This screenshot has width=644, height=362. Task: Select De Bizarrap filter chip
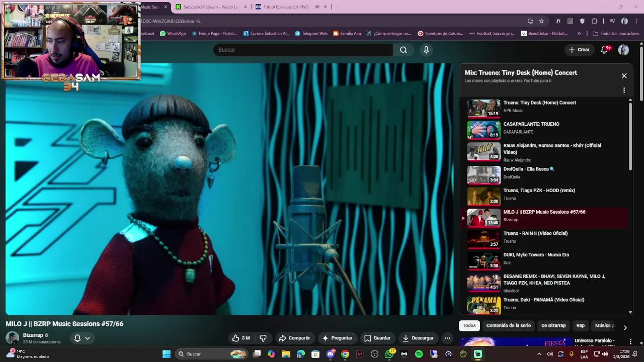(x=553, y=326)
